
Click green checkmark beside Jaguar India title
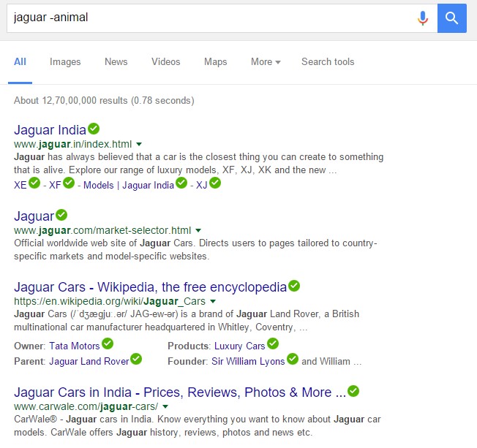pyautogui.click(x=94, y=129)
